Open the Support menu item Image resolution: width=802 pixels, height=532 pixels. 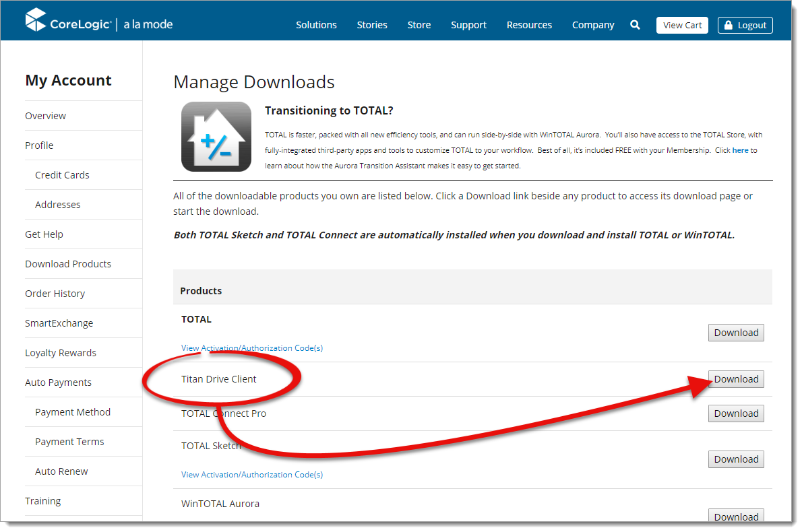pyautogui.click(x=468, y=25)
